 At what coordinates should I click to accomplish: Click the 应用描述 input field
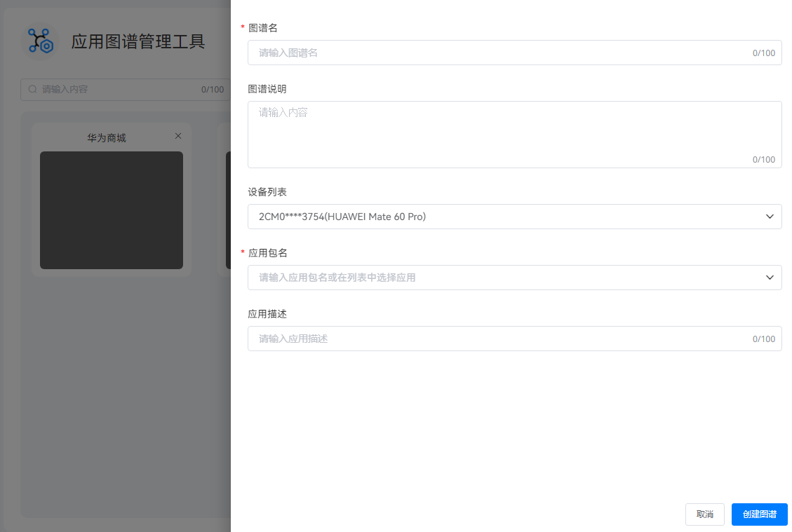[x=498, y=339]
